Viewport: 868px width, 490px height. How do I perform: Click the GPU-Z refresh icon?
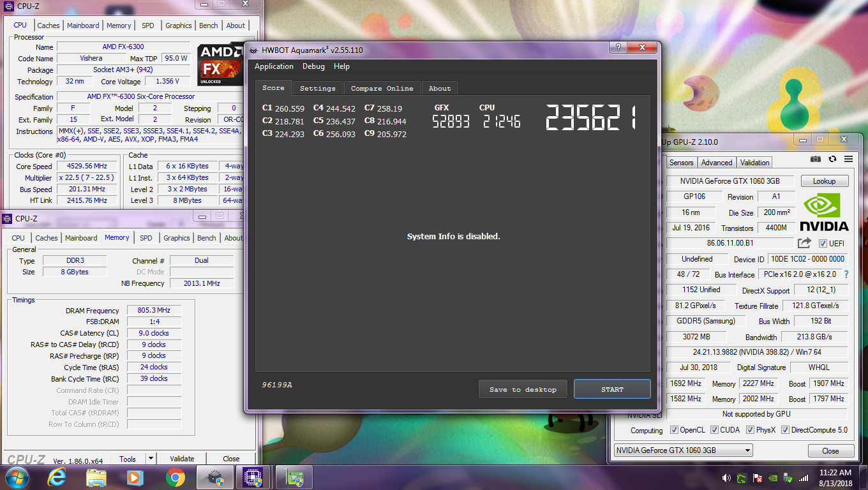coord(832,159)
